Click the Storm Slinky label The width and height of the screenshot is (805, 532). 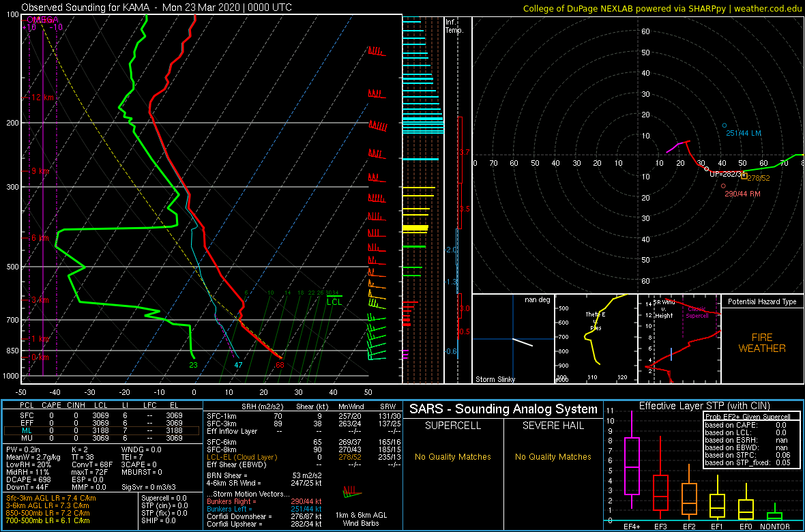click(x=495, y=379)
